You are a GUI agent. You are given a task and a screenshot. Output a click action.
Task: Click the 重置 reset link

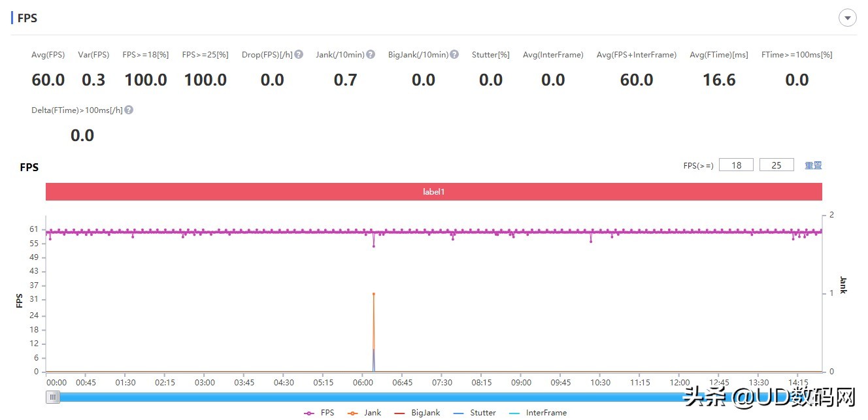click(813, 165)
